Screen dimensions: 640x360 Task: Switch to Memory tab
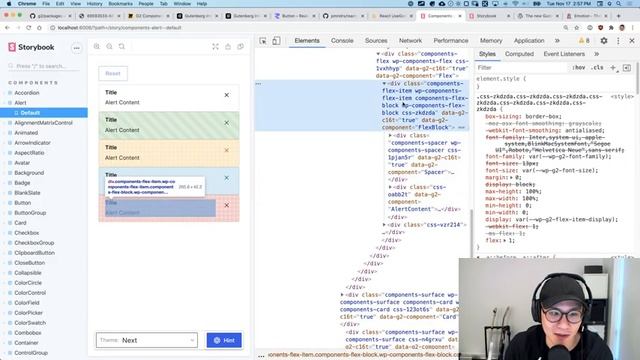click(x=491, y=41)
